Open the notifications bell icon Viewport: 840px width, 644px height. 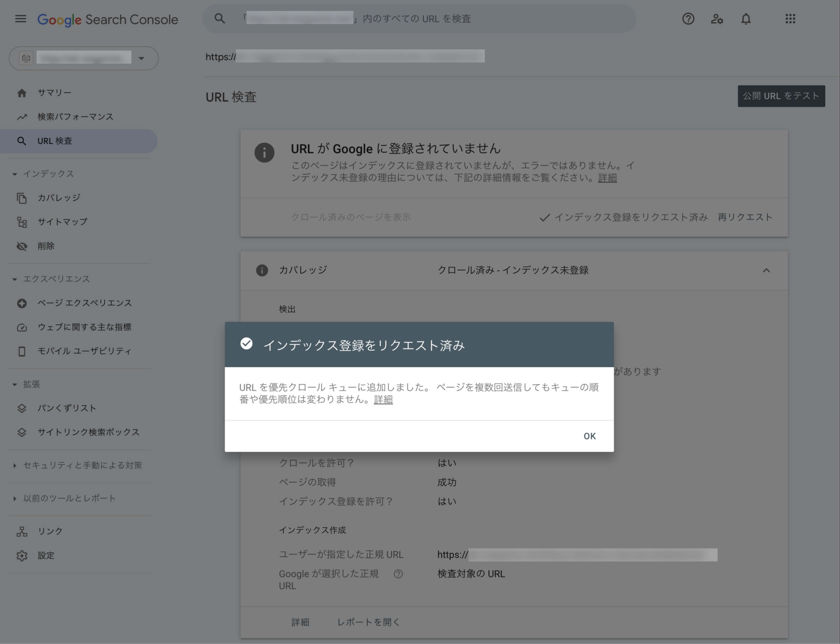[746, 19]
